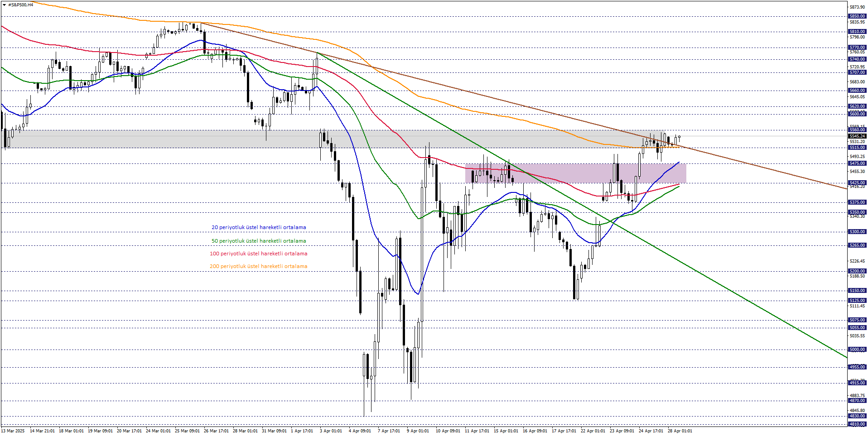Select the 5375.00 horizontal level tag
This screenshot has height=436, width=868.
pos(857,202)
